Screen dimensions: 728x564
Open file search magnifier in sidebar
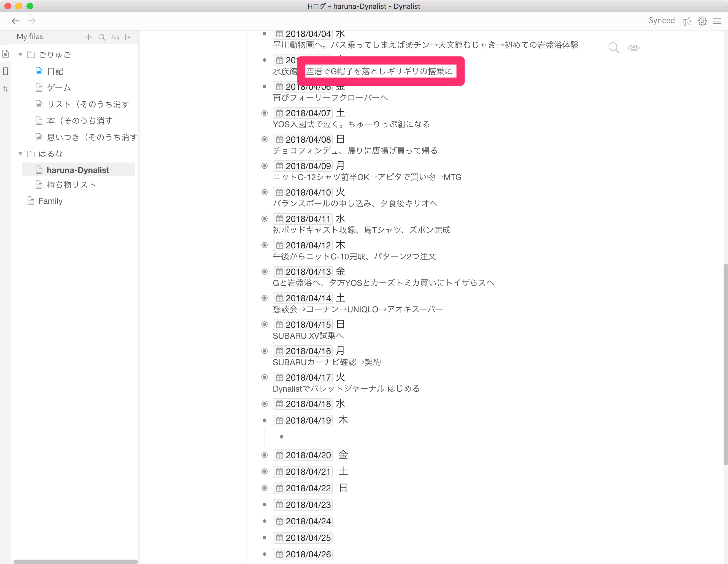pyautogui.click(x=102, y=37)
